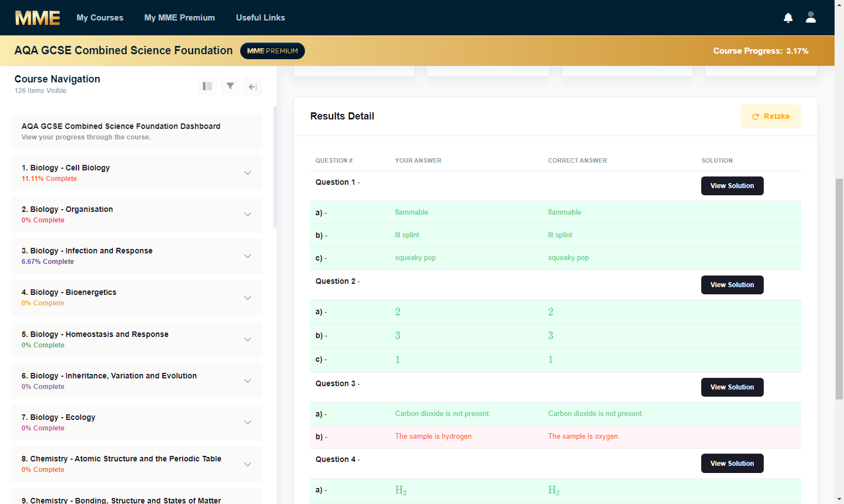Select '2. Biology - Organisation' title
The width and height of the screenshot is (844, 504).
(x=67, y=209)
